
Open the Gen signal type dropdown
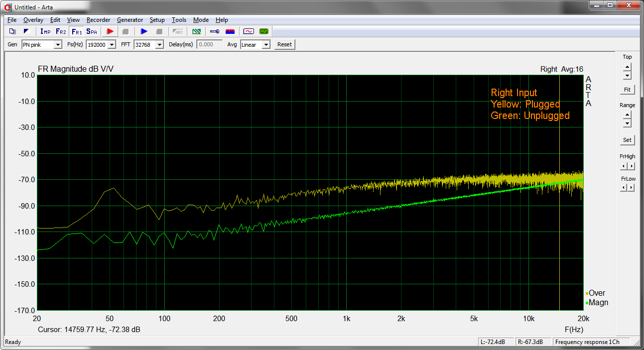tap(58, 45)
